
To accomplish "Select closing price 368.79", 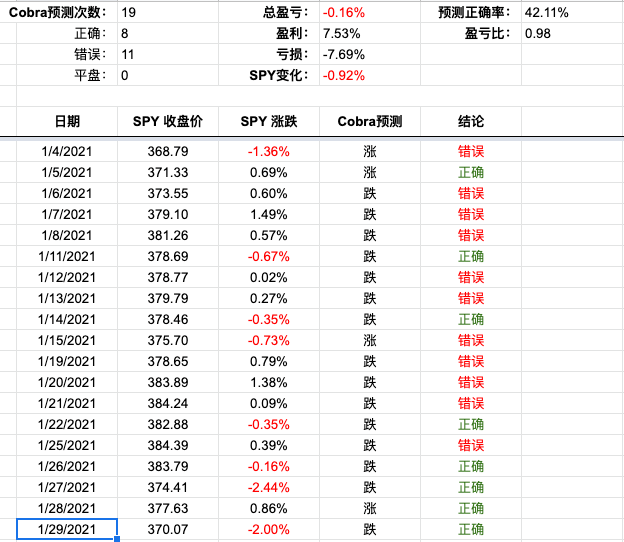I will [x=168, y=151].
